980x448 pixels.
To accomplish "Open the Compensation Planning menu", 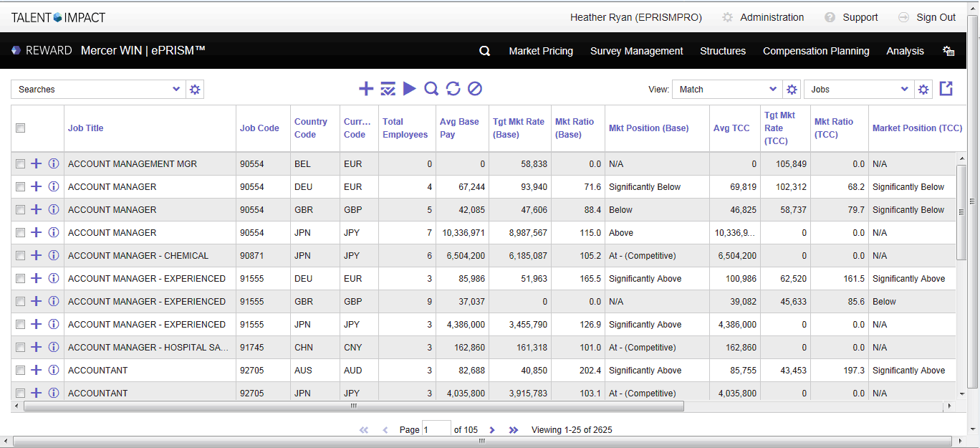I will click(816, 51).
